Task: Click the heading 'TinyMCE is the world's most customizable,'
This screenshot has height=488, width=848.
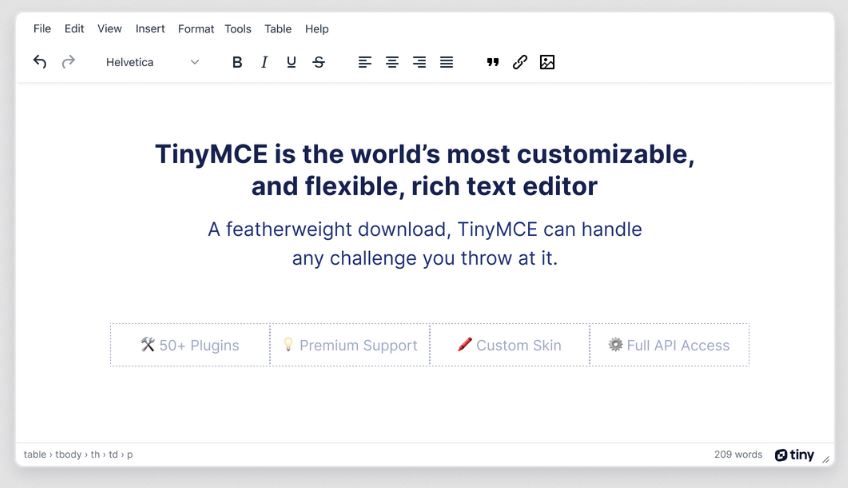Action: tap(425, 154)
